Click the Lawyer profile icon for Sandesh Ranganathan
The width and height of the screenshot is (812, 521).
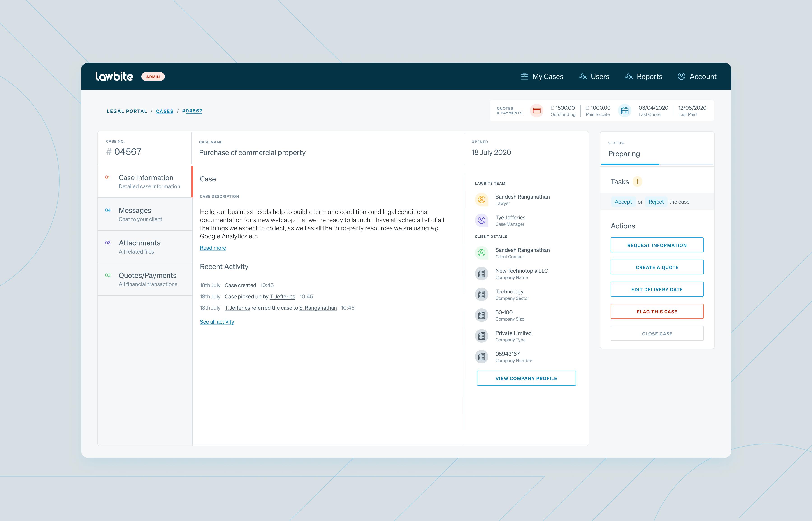click(x=482, y=200)
